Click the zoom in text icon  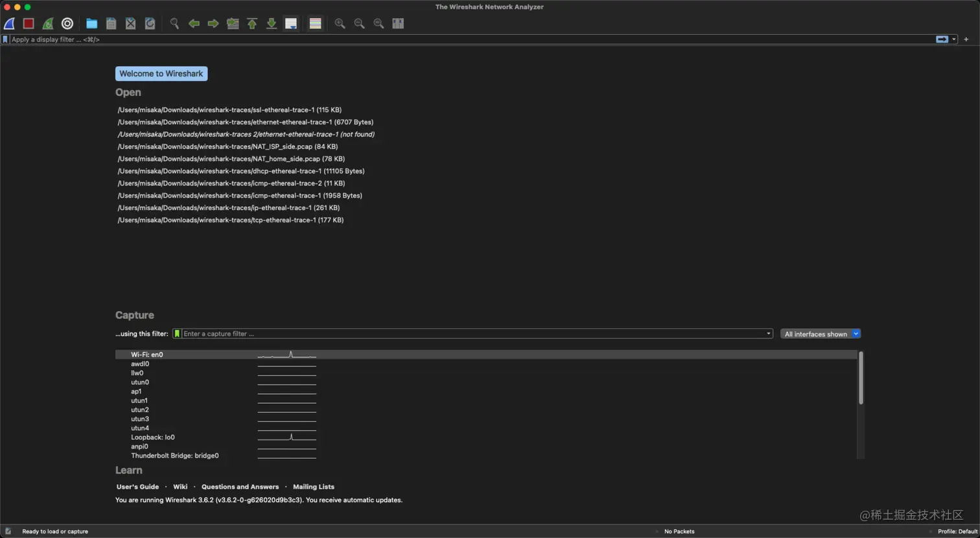(340, 23)
